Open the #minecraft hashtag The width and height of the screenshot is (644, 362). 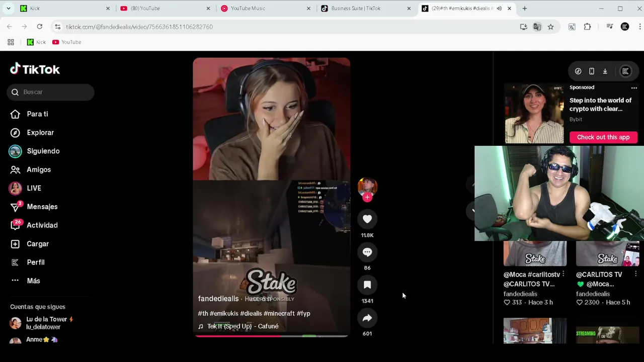279,314
